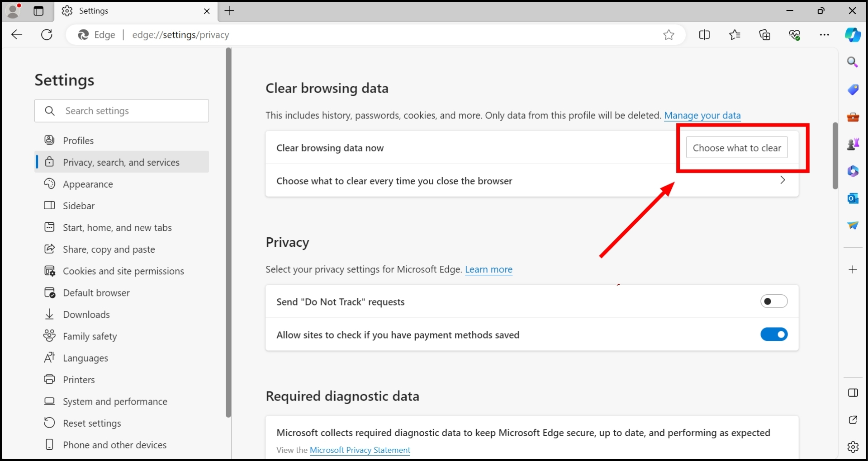Open the Copilot icon in toolbar
868x461 pixels.
tap(853, 35)
